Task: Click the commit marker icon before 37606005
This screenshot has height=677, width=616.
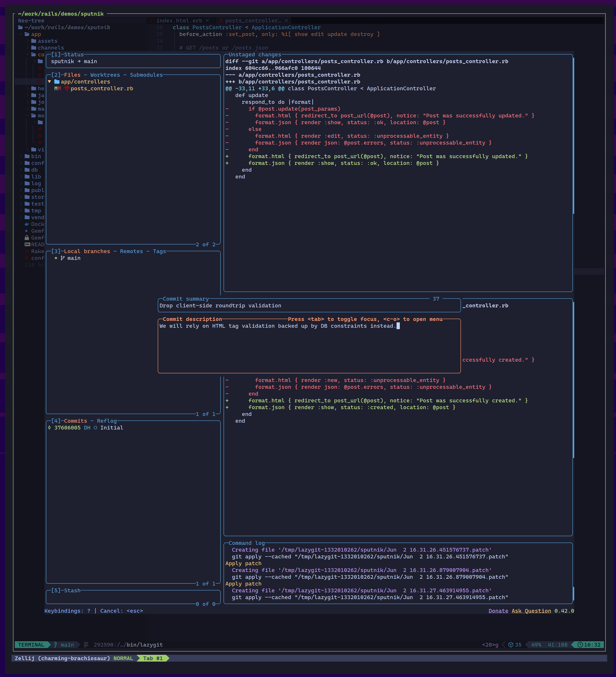Action: [49, 428]
